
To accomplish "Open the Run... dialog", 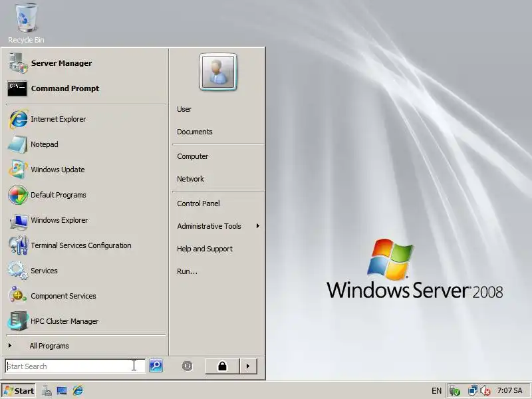I will [x=187, y=271].
